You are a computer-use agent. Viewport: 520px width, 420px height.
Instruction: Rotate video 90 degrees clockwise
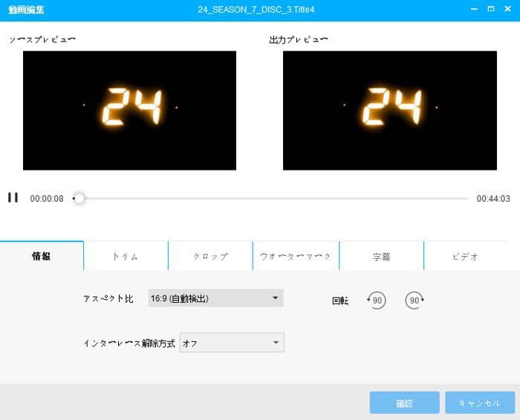click(415, 301)
